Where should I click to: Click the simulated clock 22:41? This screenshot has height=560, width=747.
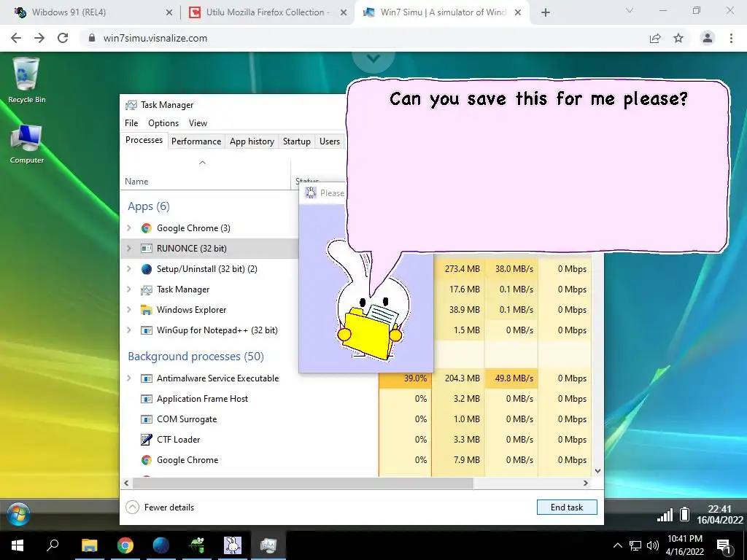(719, 514)
